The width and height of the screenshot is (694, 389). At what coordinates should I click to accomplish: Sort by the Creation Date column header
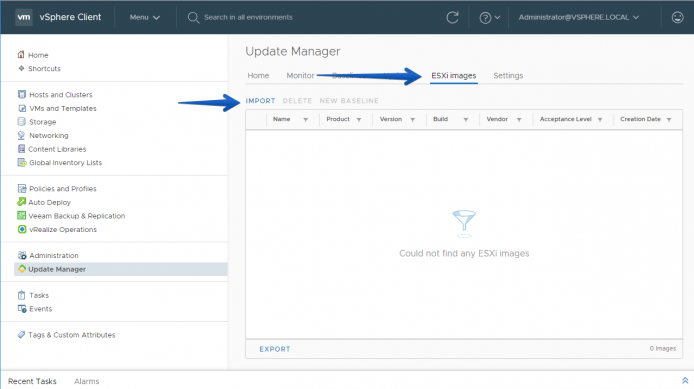(640, 119)
